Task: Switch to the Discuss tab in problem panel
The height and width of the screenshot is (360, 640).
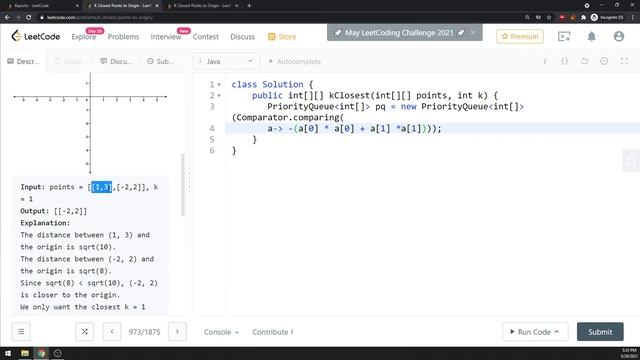Action: tap(116, 61)
